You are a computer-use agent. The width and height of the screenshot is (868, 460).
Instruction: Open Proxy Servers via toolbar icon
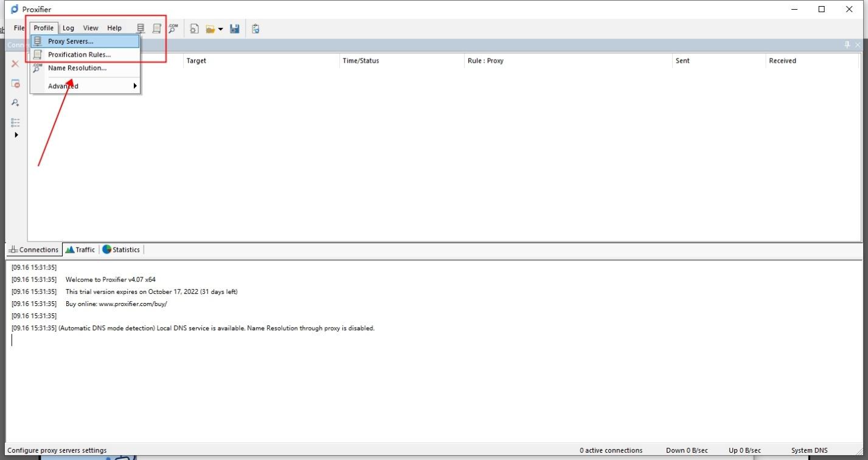141,28
